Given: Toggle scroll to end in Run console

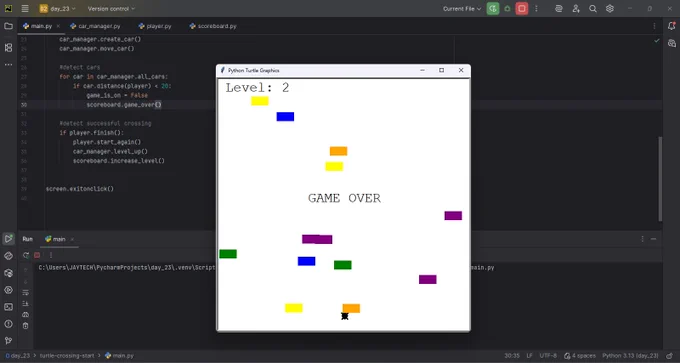Looking at the screenshot, I should click(x=26, y=303).
